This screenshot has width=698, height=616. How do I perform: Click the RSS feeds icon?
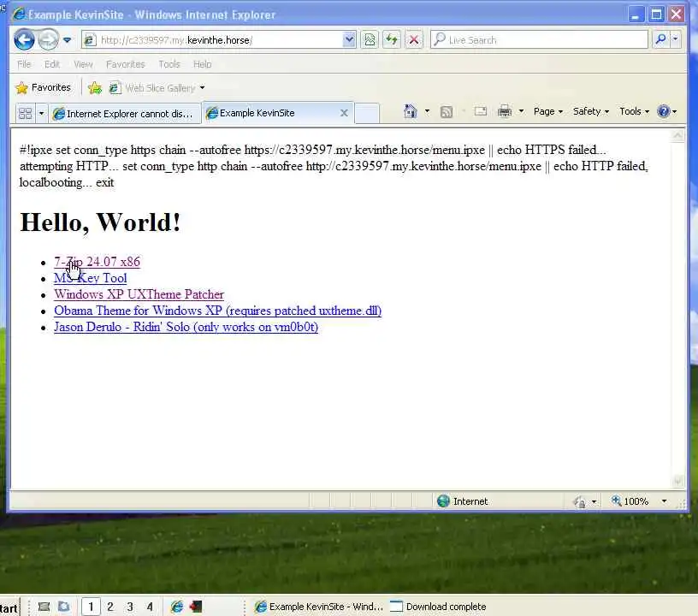click(446, 112)
